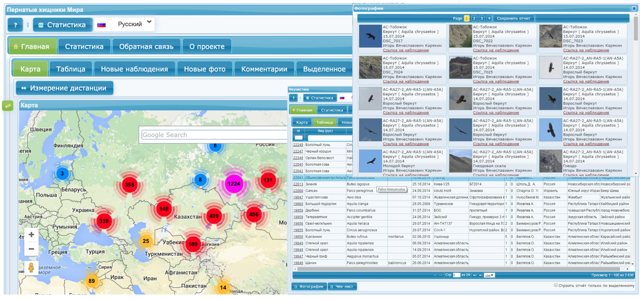Open rows-per-page dropdown showing 100
Image resolution: width=644 pixels, height=300 pixels.
[489, 275]
